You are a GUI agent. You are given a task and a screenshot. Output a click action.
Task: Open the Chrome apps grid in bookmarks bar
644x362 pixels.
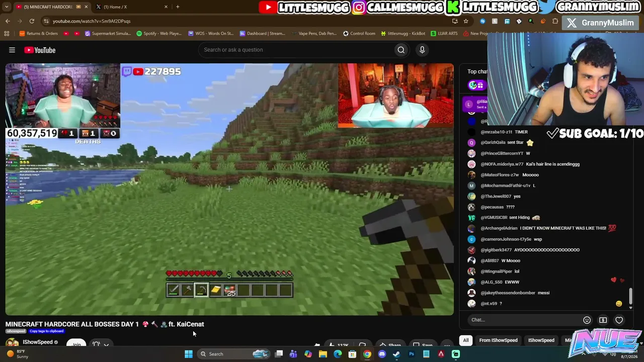click(7, 34)
